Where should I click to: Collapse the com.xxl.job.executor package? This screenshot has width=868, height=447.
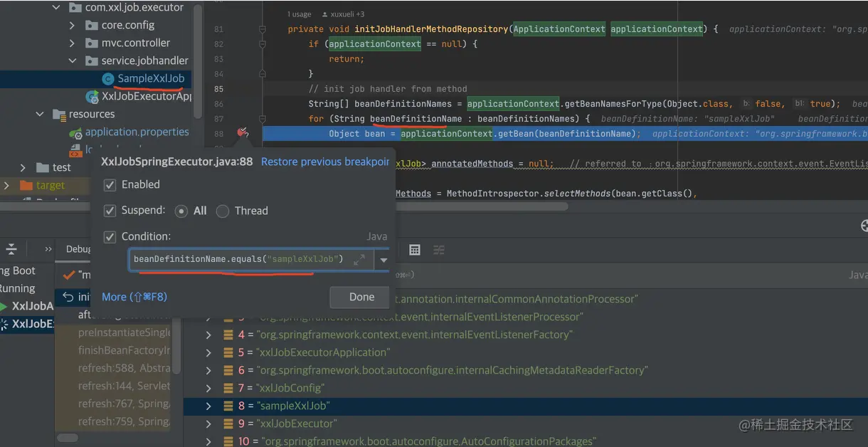[56, 8]
